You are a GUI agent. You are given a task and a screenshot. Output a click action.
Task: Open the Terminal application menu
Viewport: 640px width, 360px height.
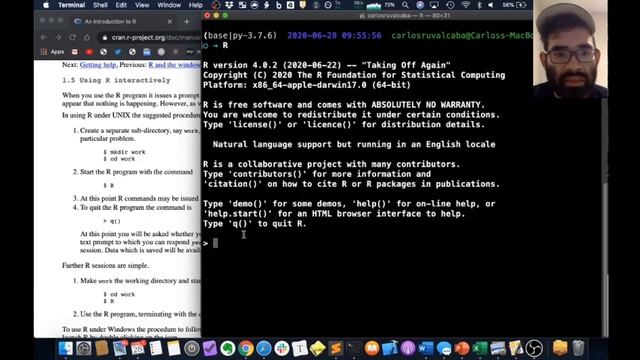pyautogui.click(x=71, y=5)
